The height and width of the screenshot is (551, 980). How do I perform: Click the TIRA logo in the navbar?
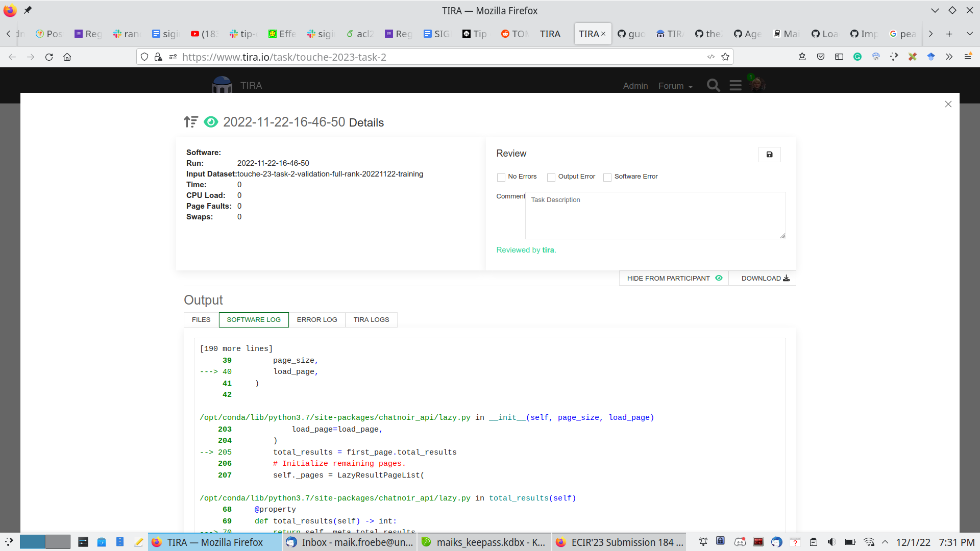click(222, 85)
